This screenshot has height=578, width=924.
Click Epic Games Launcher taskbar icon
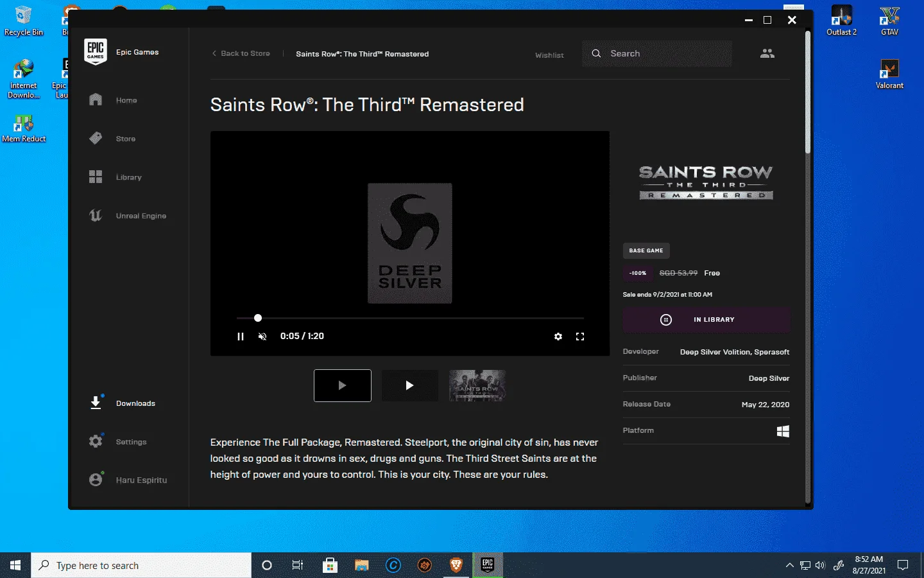pyautogui.click(x=488, y=565)
